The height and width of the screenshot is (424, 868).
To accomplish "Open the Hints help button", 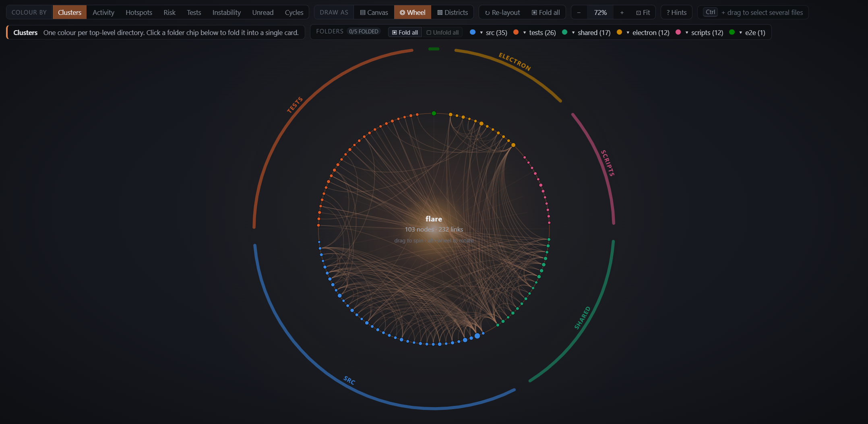I will [676, 12].
